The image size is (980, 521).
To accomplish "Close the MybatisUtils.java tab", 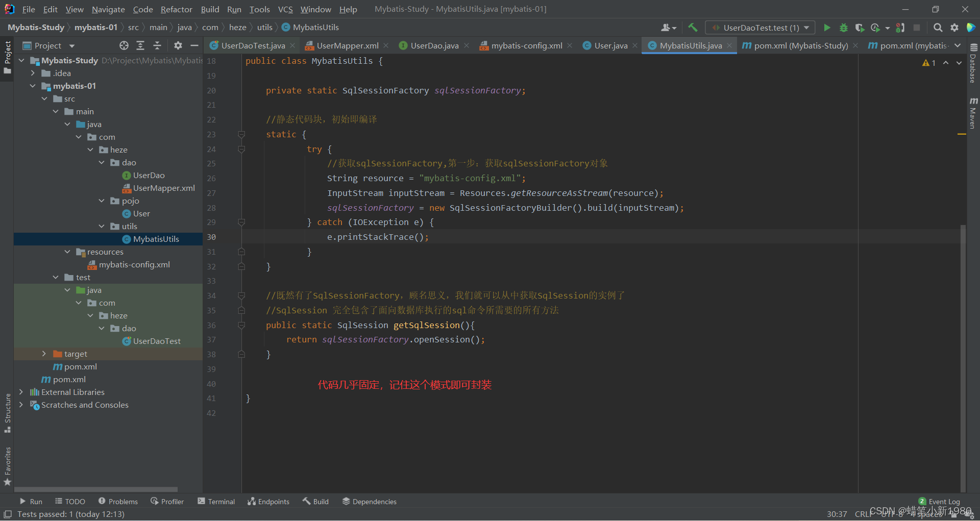I will click(729, 45).
